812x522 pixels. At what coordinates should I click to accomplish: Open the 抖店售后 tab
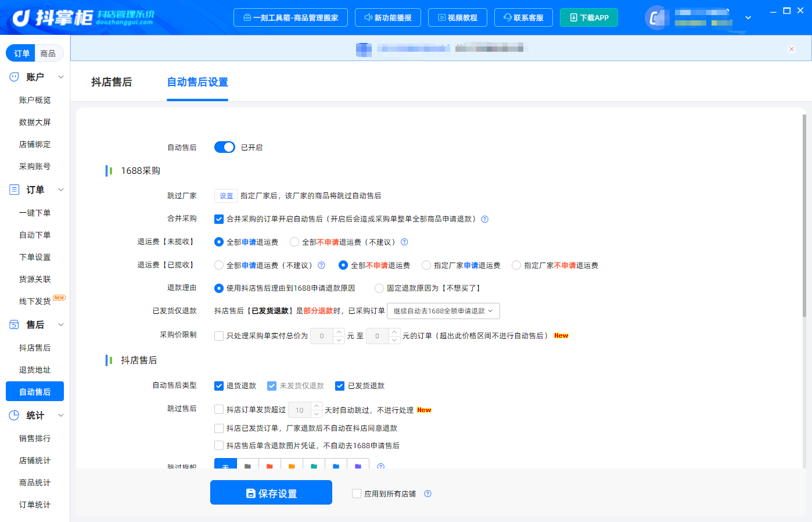112,82
